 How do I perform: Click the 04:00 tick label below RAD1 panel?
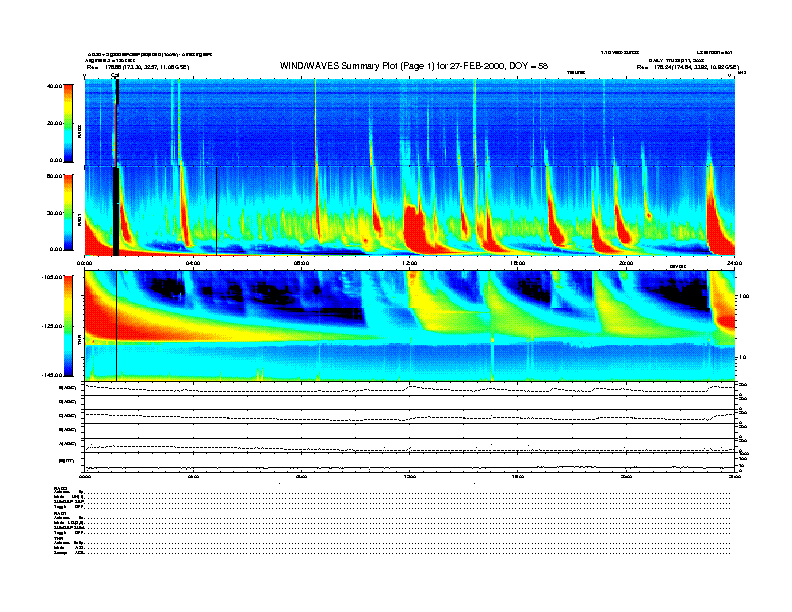(x=193, y=263)
